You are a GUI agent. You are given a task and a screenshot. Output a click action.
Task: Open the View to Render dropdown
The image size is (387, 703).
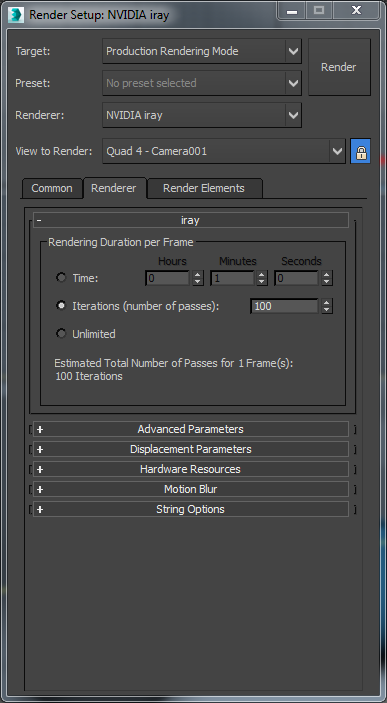[x=224, y=151]
